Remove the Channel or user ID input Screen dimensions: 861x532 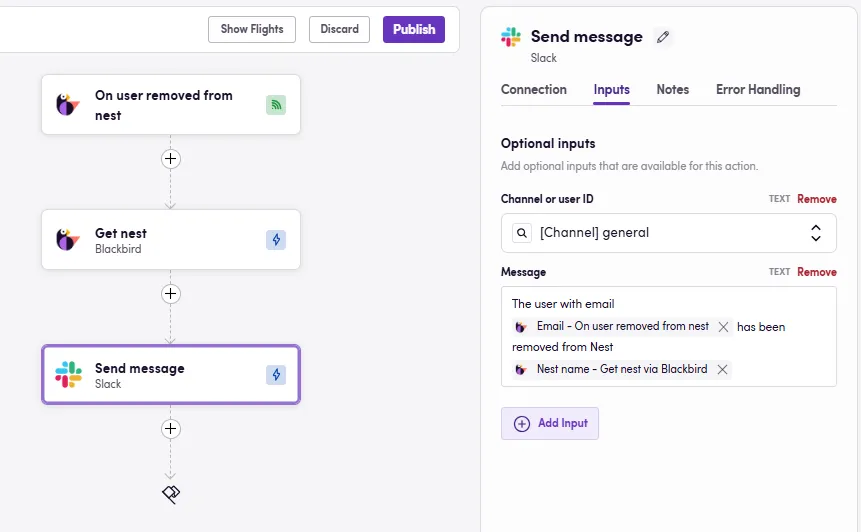click(x=816, y=199)
